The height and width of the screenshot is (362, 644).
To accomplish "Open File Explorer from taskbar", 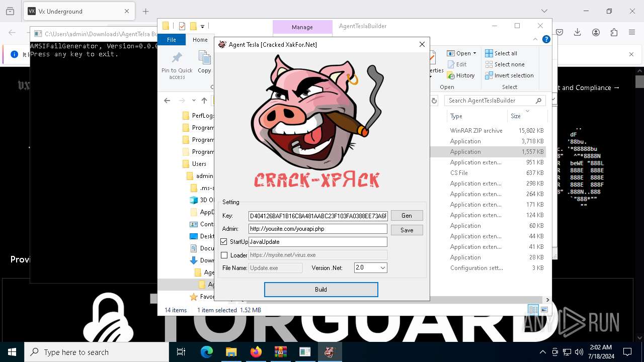I will [231, 352].
